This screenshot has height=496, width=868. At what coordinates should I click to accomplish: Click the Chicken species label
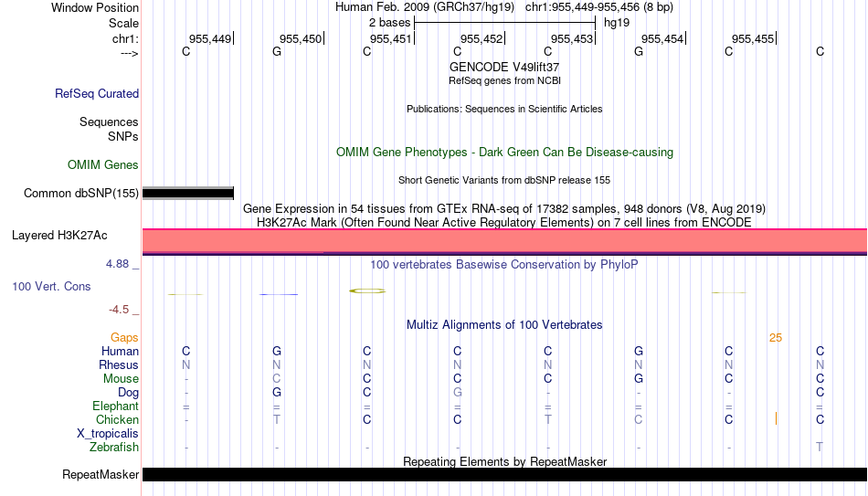[117, 419]
